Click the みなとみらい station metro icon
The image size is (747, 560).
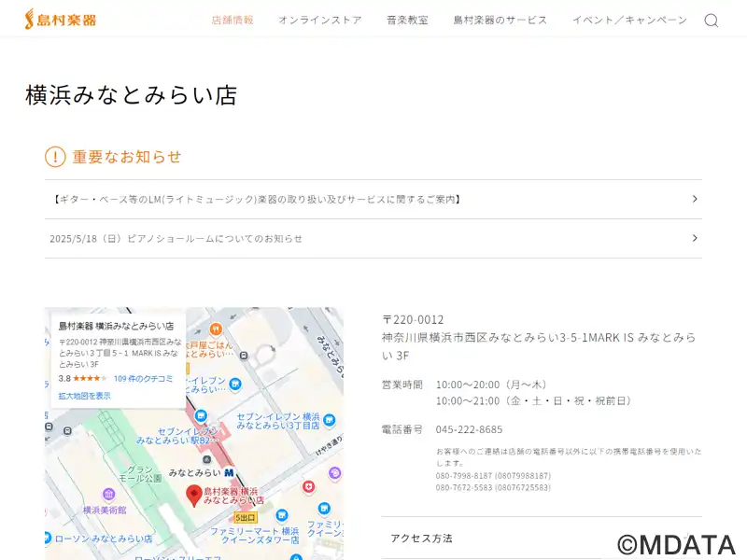tap(229, 472)
